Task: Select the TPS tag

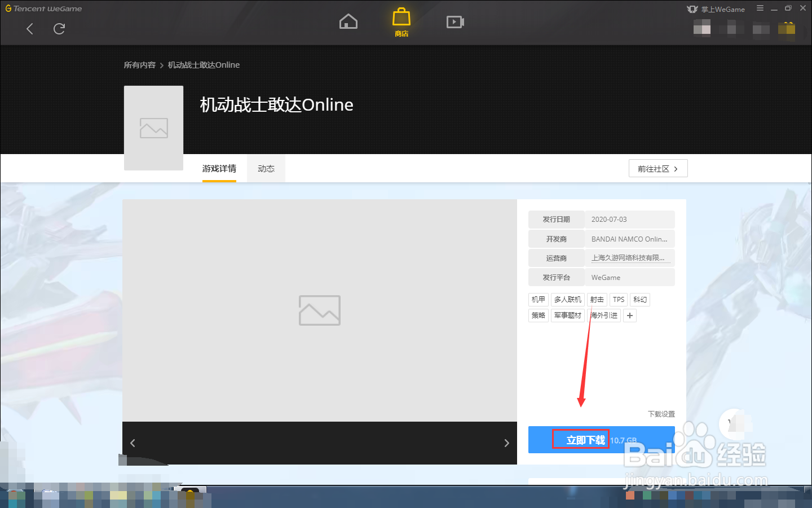Action: tap(619, 300)
